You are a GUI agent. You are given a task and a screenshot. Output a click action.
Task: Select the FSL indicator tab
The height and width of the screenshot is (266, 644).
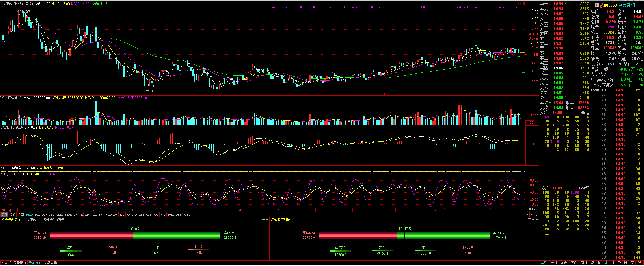pyautogui.click(x=52, y=215)
